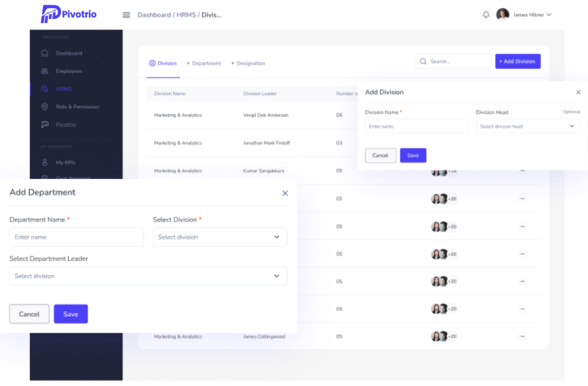Click Cancel in Add Division panel
The image size is (588, 386).
[x=380, y=155]
